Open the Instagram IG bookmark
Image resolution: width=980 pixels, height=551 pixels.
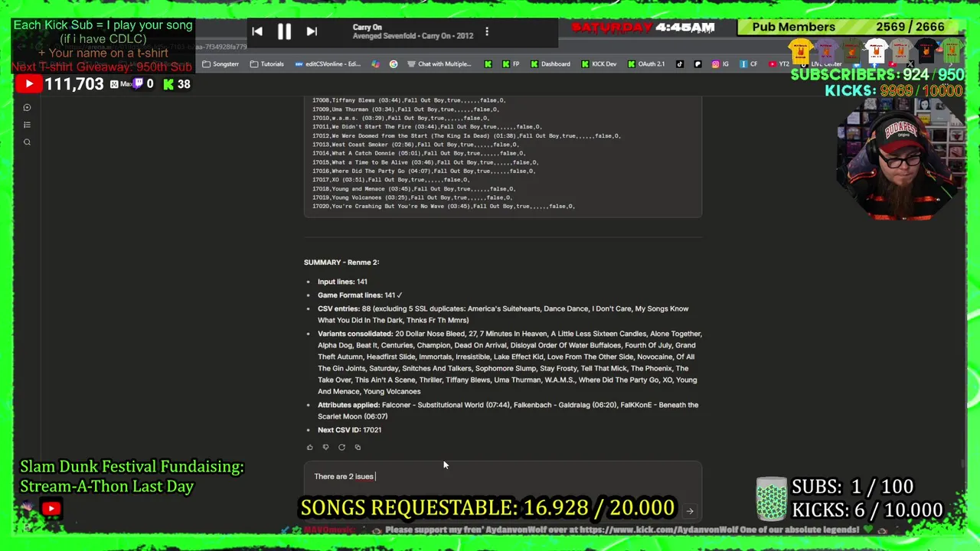720,64
